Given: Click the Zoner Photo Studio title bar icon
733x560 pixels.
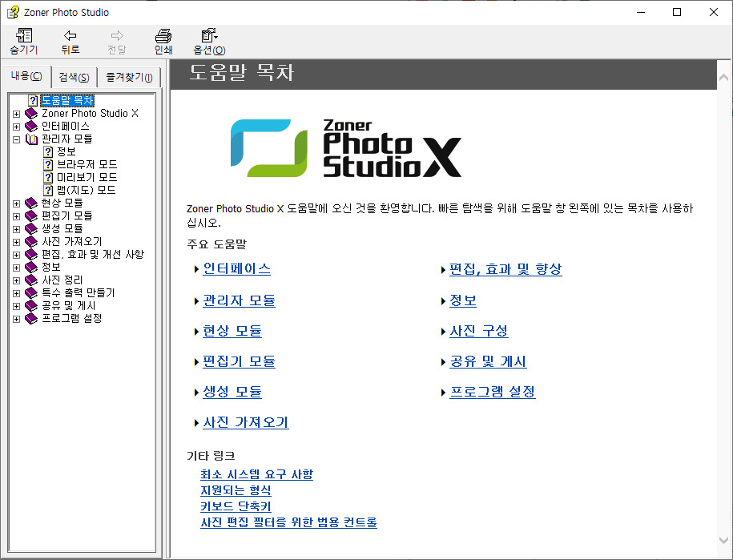Looking at the screenshot, I should pyautogui.click(x=13, y=12).
